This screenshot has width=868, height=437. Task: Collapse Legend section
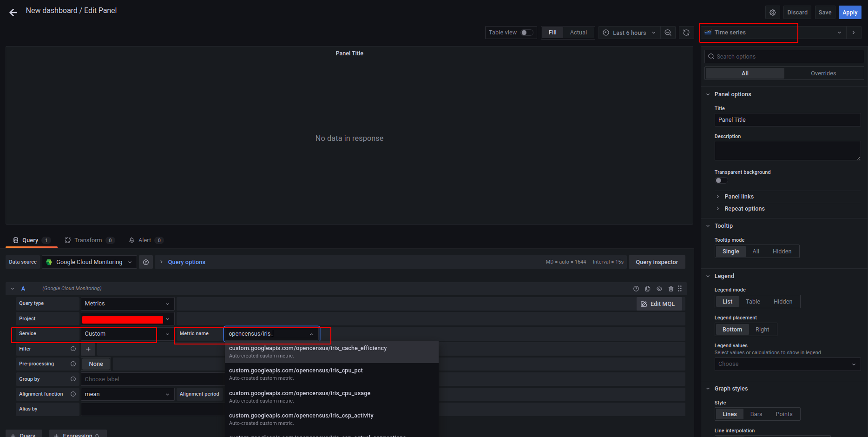point(724,276)
